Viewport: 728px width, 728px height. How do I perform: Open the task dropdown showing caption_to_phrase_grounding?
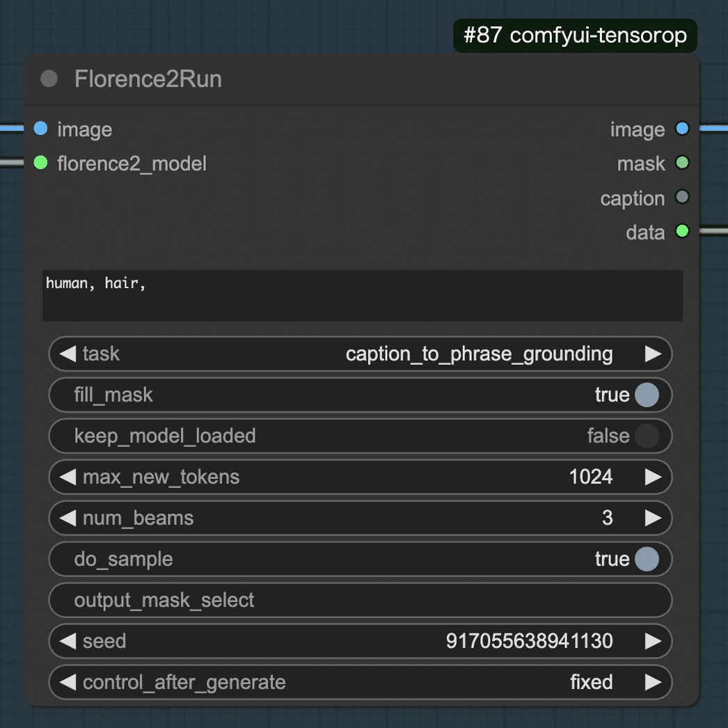coord(479,354)
